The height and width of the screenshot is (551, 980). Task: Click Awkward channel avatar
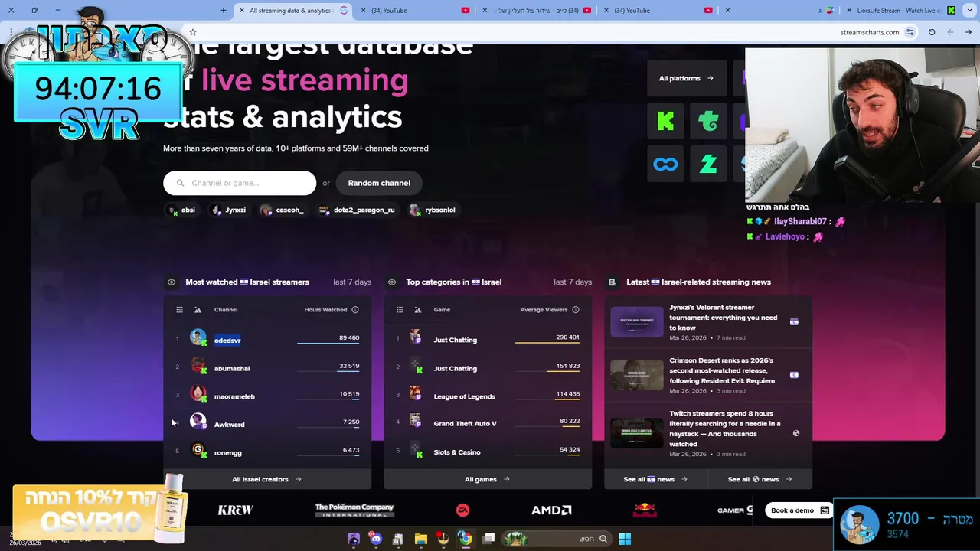(x=198, y=422)
